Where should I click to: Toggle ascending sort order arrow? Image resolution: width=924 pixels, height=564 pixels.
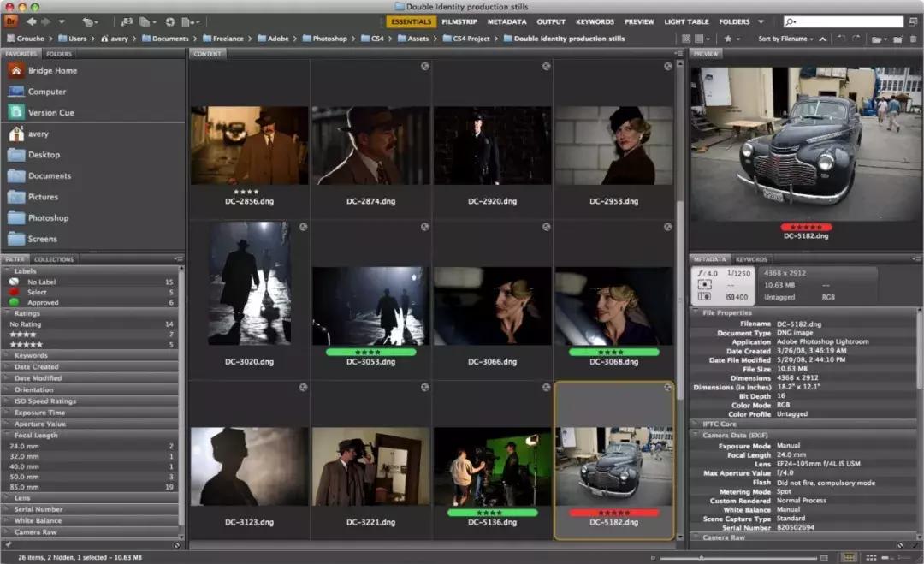pos(823,39)
